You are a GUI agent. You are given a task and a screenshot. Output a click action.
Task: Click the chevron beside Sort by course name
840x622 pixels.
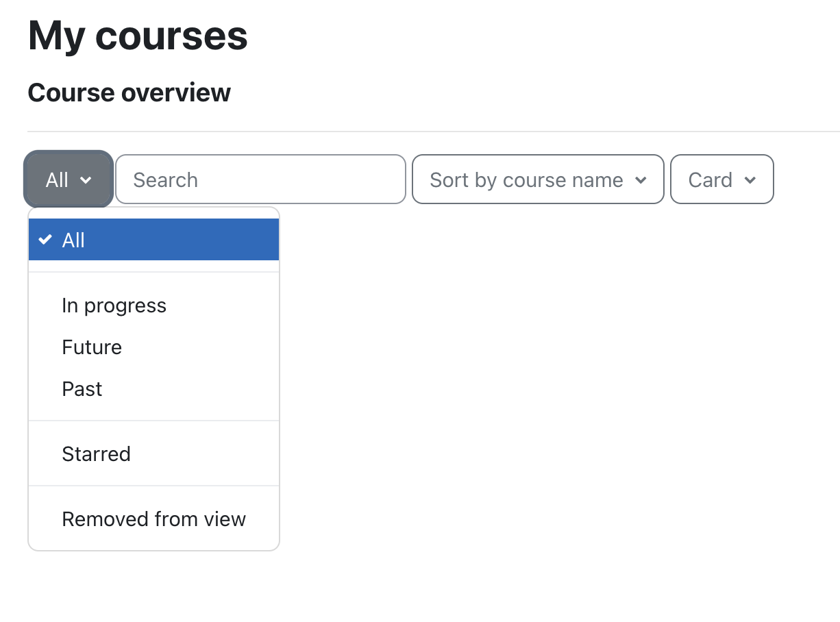(x=642, y=180)
